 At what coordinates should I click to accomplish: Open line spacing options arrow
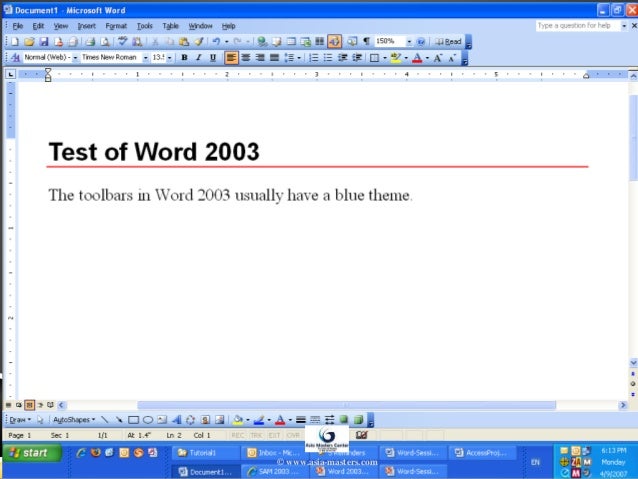(x=299, y=58)
